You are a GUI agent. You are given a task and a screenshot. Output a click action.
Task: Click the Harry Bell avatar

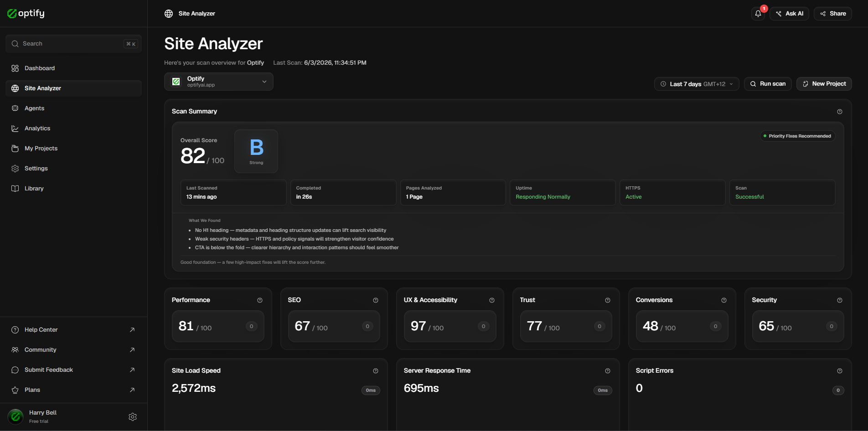pos(15,416)
